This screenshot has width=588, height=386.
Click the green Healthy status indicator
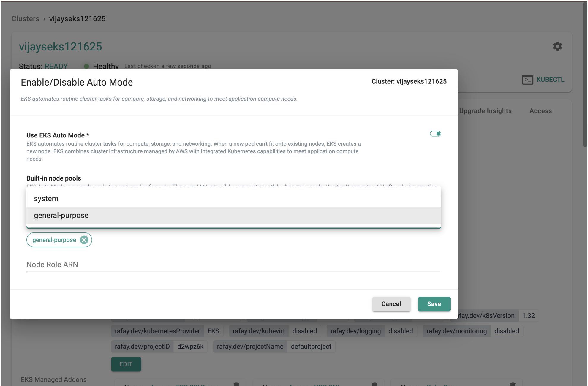86,66
